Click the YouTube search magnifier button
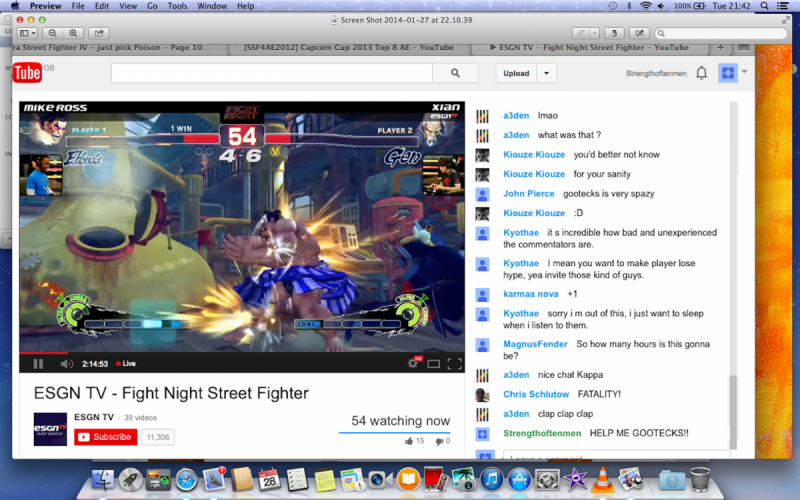Viewport: 800px width, 500px height. tap(456, 73)
